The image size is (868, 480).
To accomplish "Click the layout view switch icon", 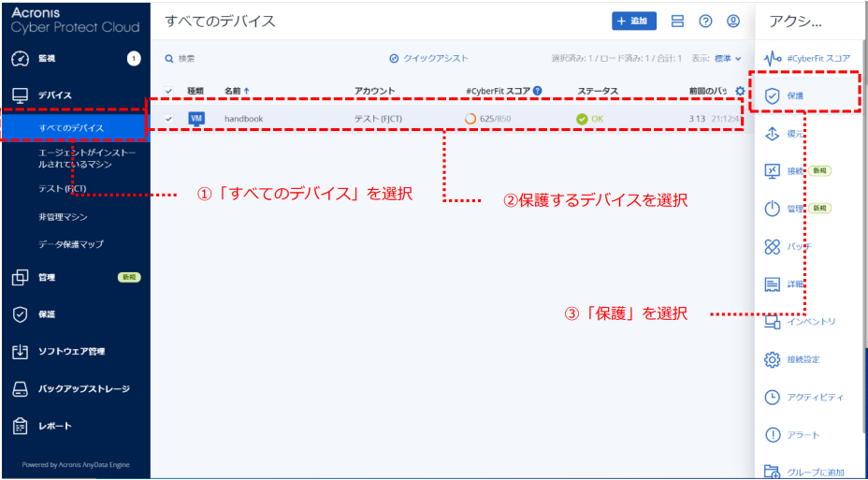I will pyautogui.click(x=678, y=22).
